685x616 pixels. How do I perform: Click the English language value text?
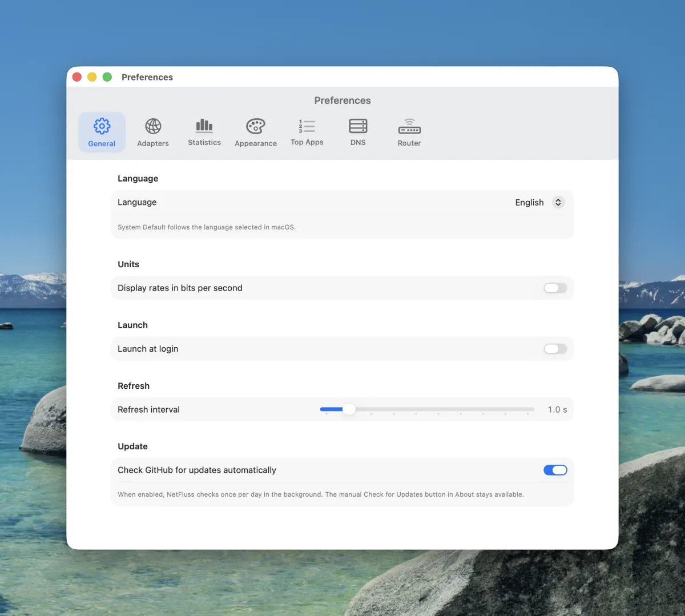pyautogui.click(x=529, y=203)
